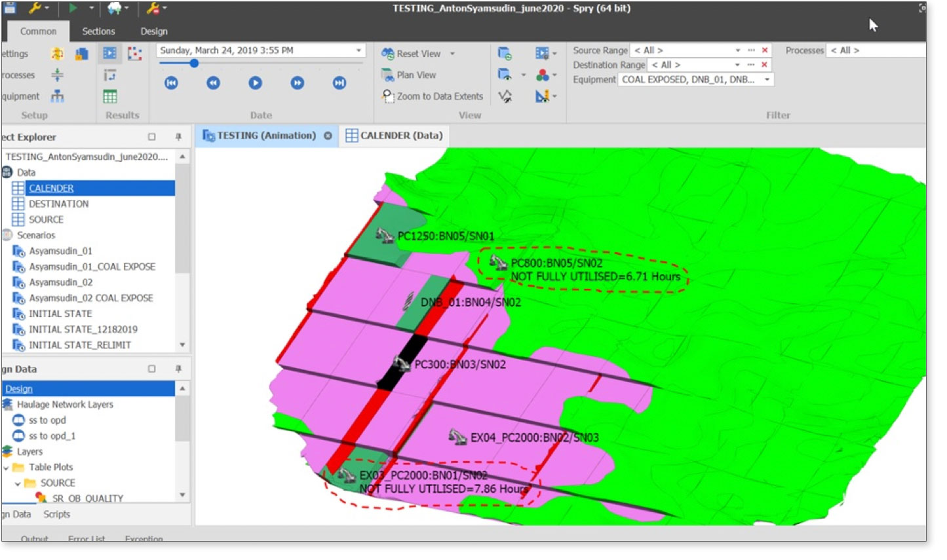
Task: Move the date timeline slider handle
Action: [194, 64]
